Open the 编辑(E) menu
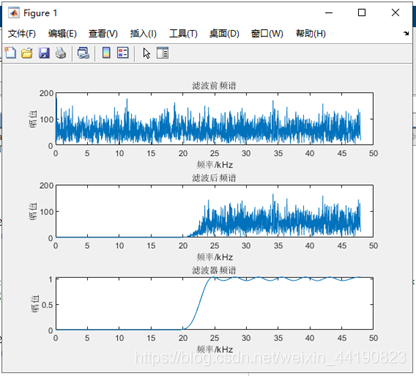This screenshot has width=416, height=376. coord(62,34)
